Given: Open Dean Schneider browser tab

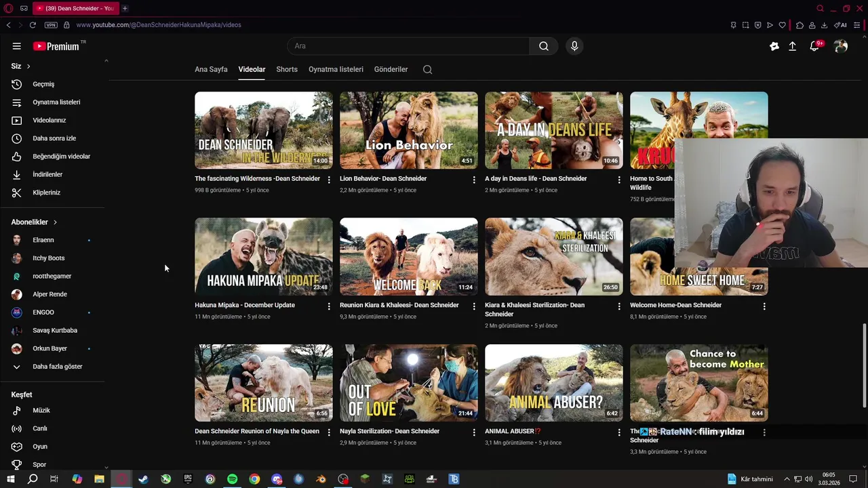Looking at the screenshot, I should 75,8.
